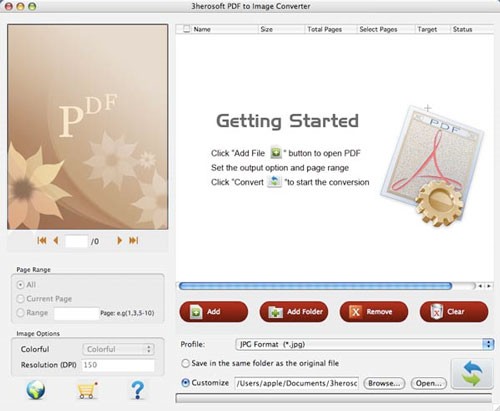Image resolution: width=500 pixels, height=411 pixels.
Task: Click the Remove button
Action: [374, 312]
